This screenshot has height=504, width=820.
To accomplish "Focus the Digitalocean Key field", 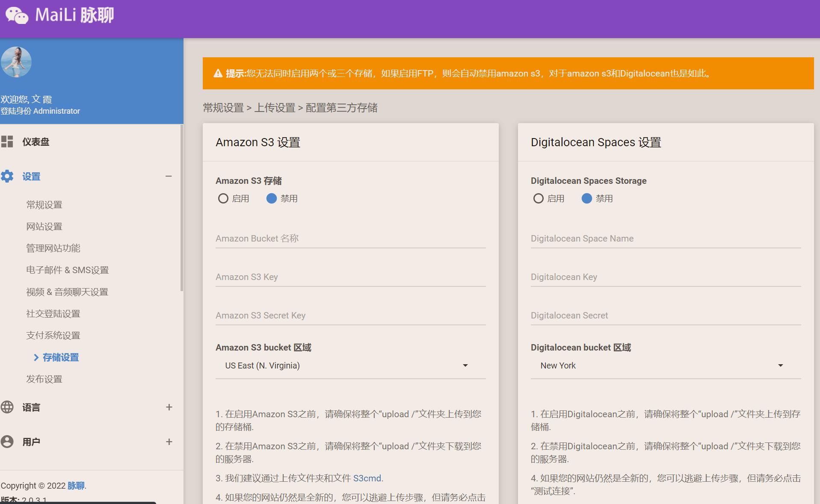I will (x=666, y=277).
